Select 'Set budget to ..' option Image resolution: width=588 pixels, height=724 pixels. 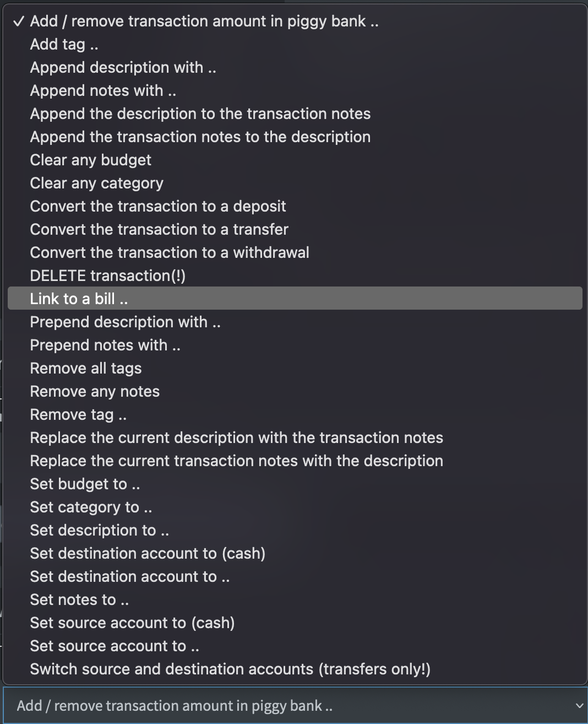[85, 484]
